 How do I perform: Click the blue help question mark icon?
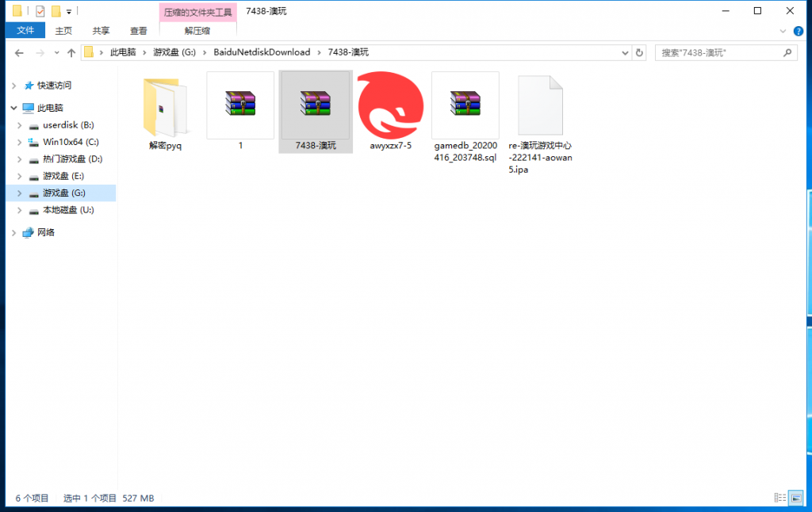coord(798,30)
